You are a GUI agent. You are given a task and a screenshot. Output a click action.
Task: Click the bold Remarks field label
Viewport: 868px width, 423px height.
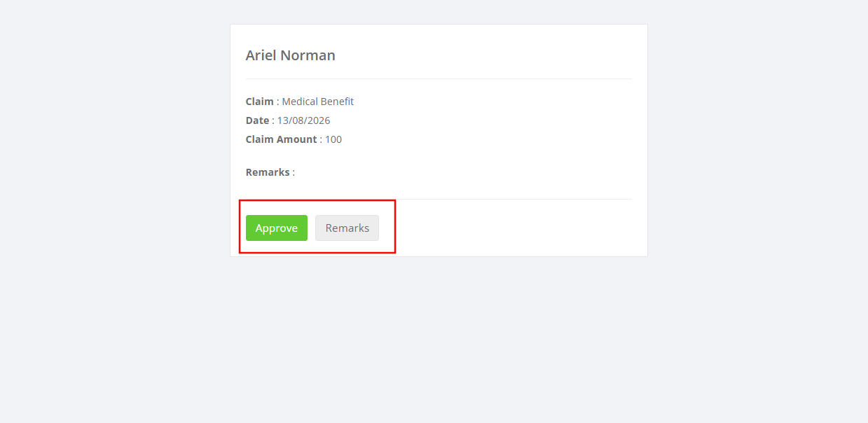[268, 172]
